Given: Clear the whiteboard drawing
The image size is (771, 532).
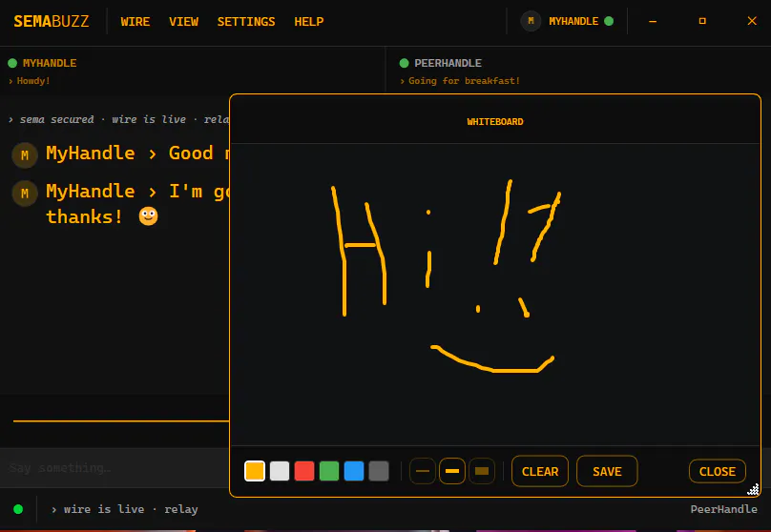Looking at the screenshot, I should [x=540, y=472].
